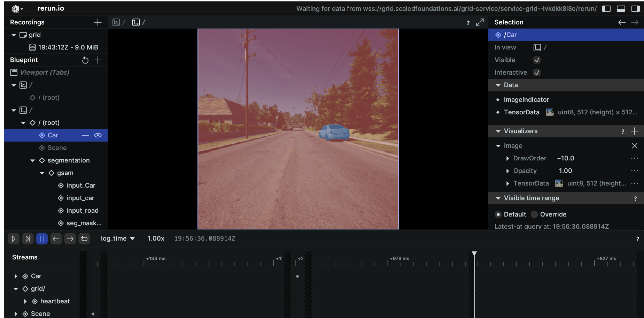
Task: Select ImageIndicator component
Action: pyautogui.click(x=526, y=100)
